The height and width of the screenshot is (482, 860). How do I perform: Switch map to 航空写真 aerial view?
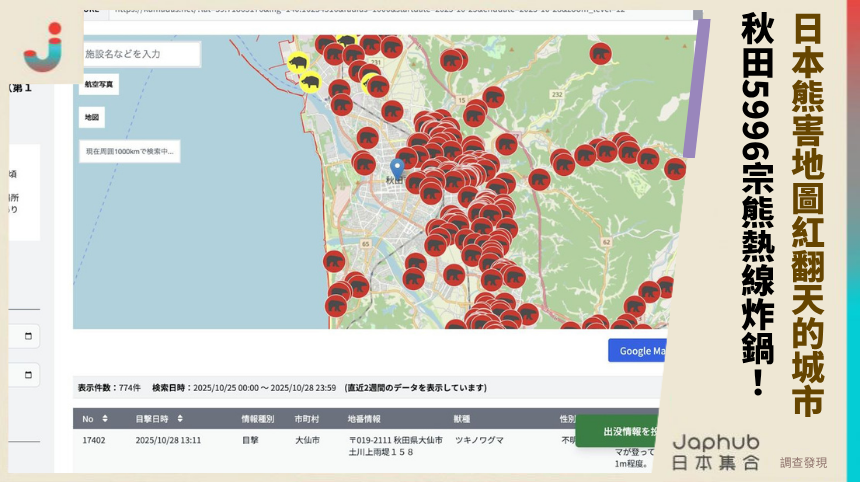[x=99, y=84]
